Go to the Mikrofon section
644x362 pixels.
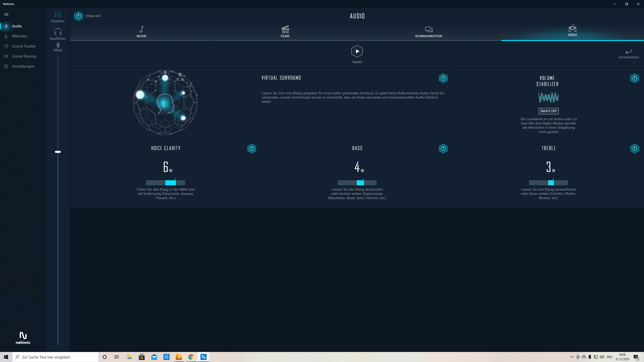coord(19,36)
